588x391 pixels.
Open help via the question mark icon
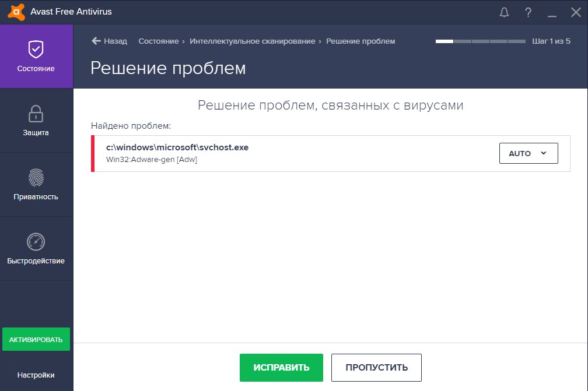(528, 12)
